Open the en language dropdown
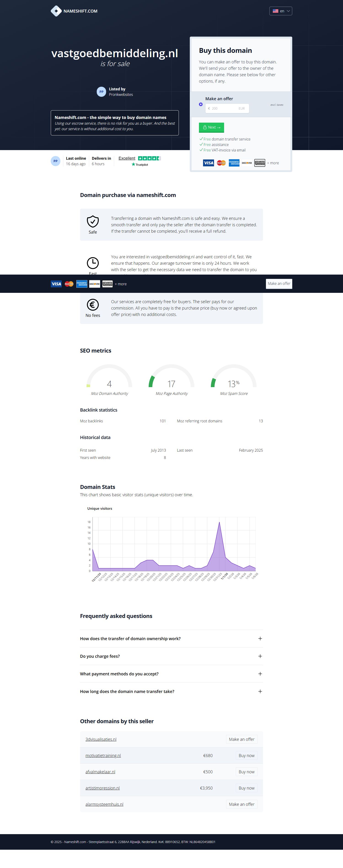 tap(281, 11)
